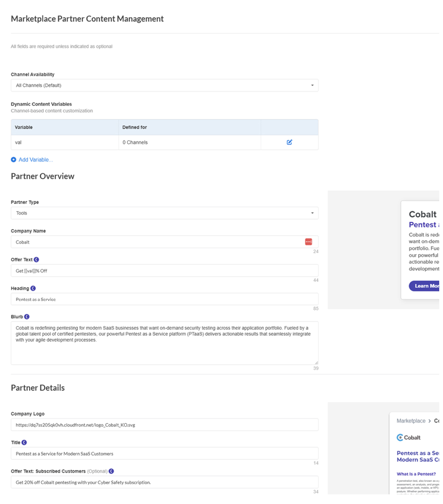443x504 pixels.
Task: Click the Company Logo URL field
Action: click(164, 425)
